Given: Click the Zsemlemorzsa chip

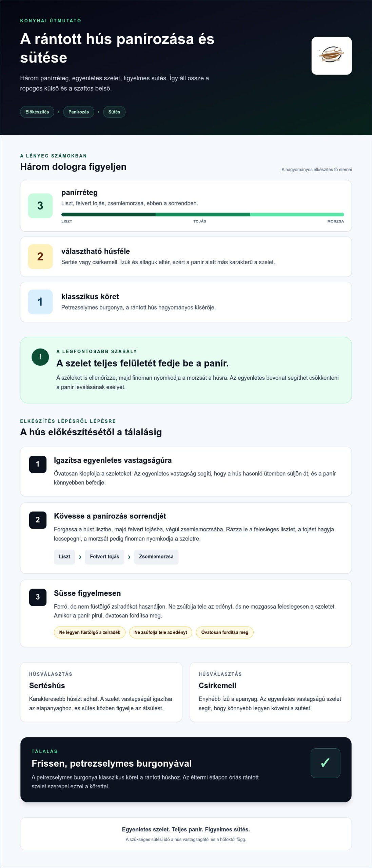Looking at the screenshot, I should [x=156, y=557].
